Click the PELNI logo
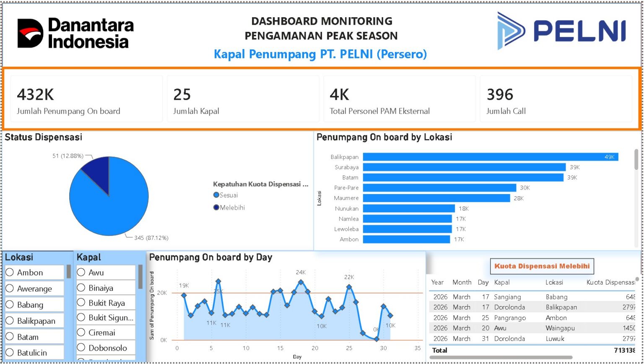Image resolution: width=644 pixels, height=364 pixels. [x=561, y=31]
